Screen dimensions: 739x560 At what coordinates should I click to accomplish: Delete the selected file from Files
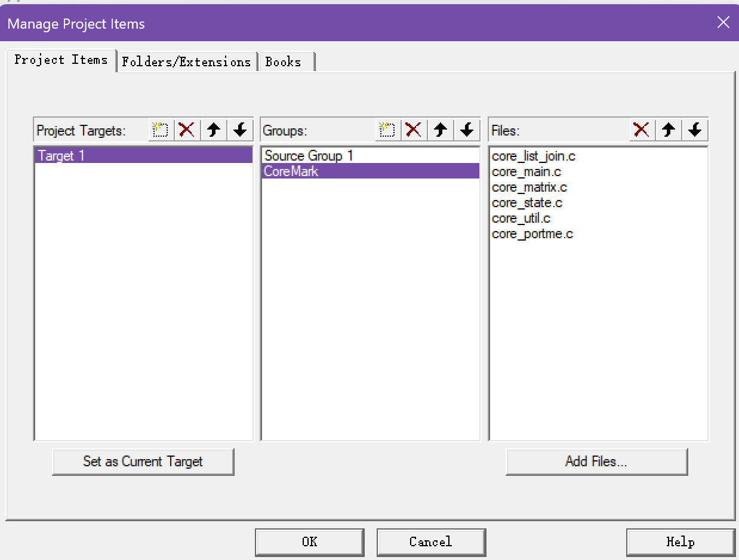[642, 130]
